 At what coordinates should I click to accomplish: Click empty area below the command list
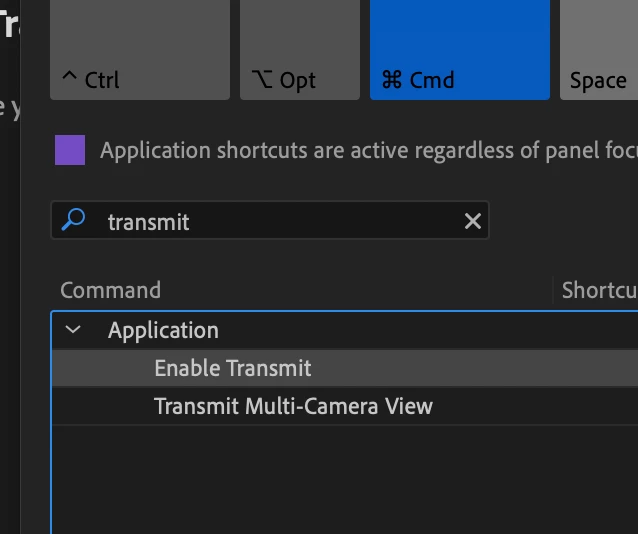pyautogui.click(x=300, y=478)
